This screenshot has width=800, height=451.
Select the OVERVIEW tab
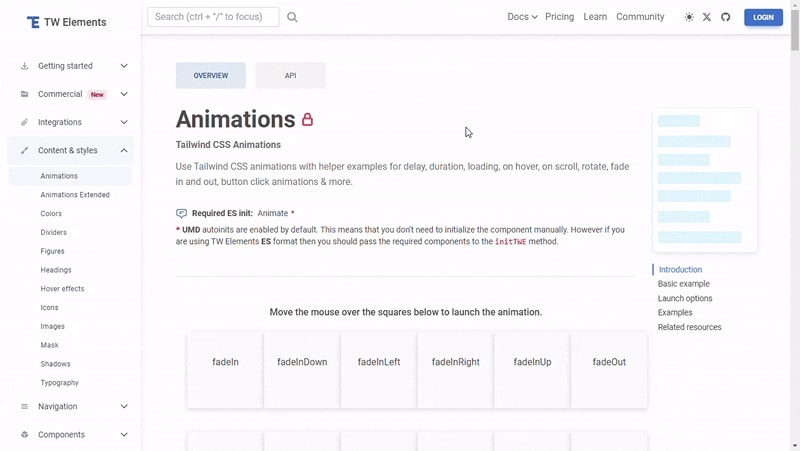[211, 75]
